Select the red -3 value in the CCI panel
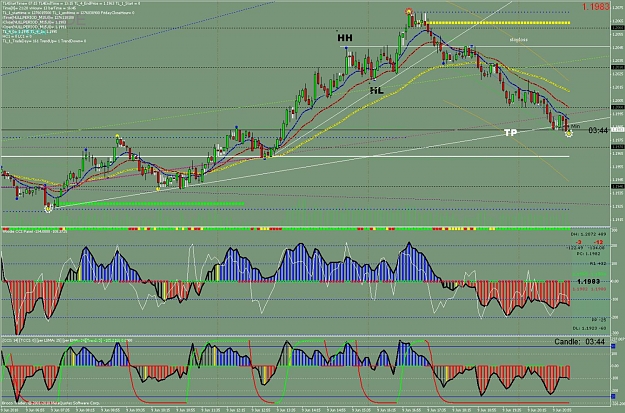This screenshot has height=413, width=625. point(578,242)
